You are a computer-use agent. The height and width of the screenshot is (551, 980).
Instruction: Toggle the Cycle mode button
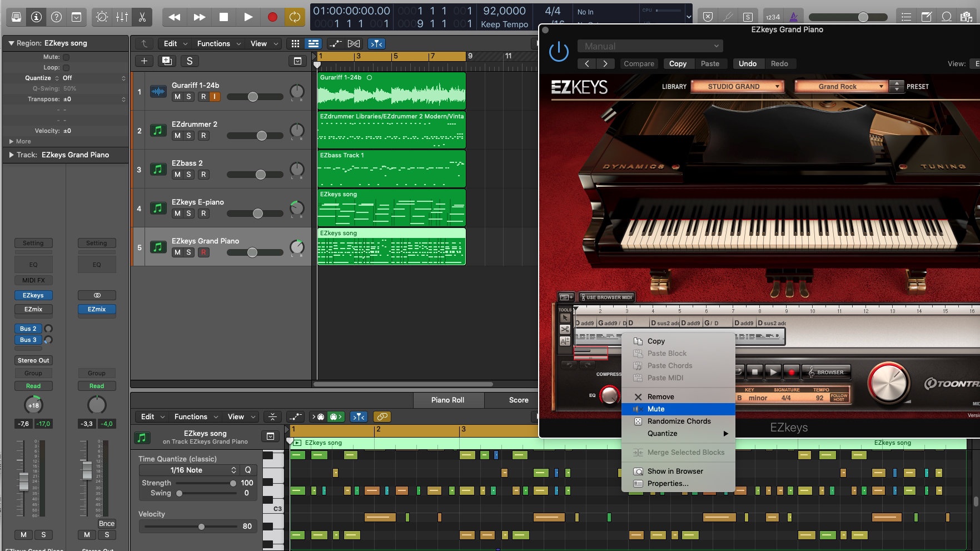pos(295,17)
